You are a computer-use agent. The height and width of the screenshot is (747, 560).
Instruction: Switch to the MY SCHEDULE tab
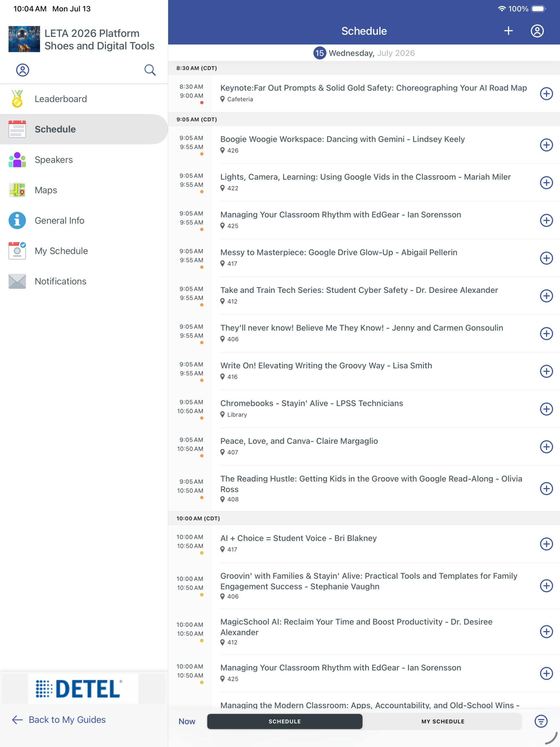[x=443, y=721]
